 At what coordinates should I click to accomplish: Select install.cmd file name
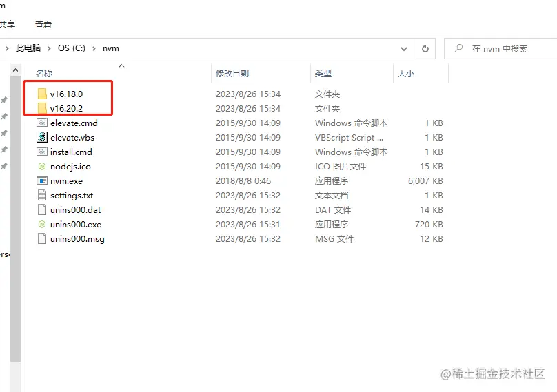click(71, 152)
